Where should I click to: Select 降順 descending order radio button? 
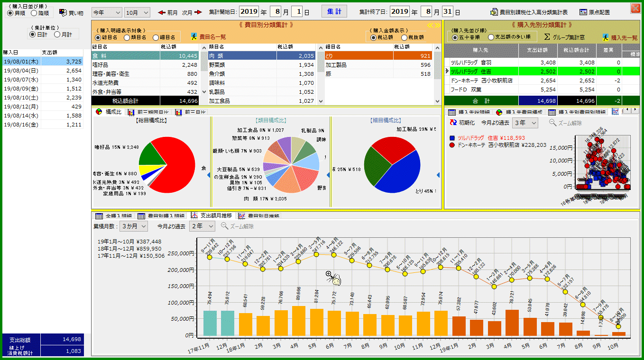point(35,13)
